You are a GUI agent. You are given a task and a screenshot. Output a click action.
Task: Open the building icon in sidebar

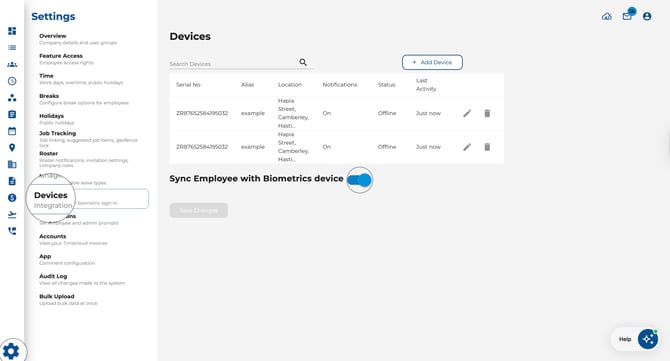pos(12,164)
